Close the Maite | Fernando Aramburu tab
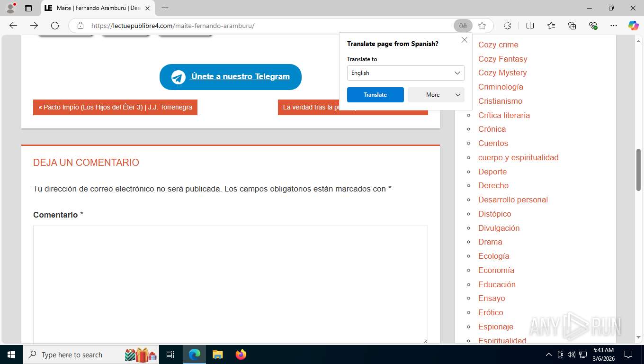 [147, 8]
